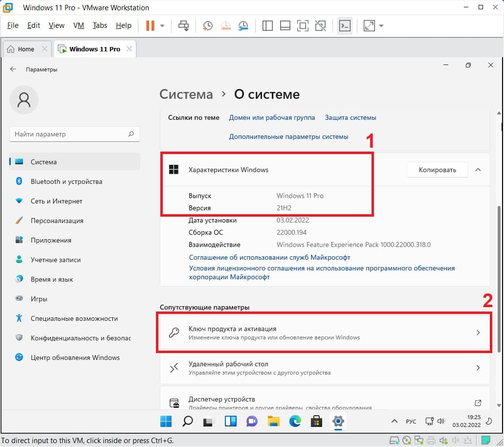
Task: Open Игры section
Action: (x=75, y=299)
